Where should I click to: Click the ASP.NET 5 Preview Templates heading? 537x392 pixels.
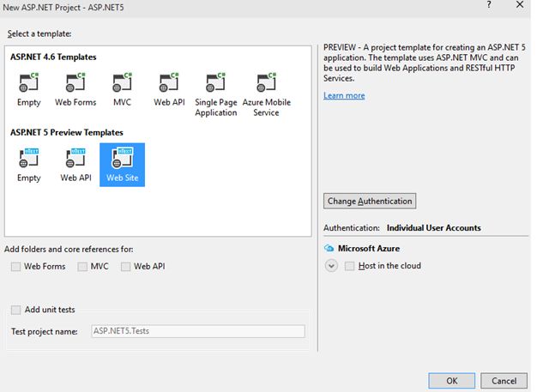coord(66,132)
